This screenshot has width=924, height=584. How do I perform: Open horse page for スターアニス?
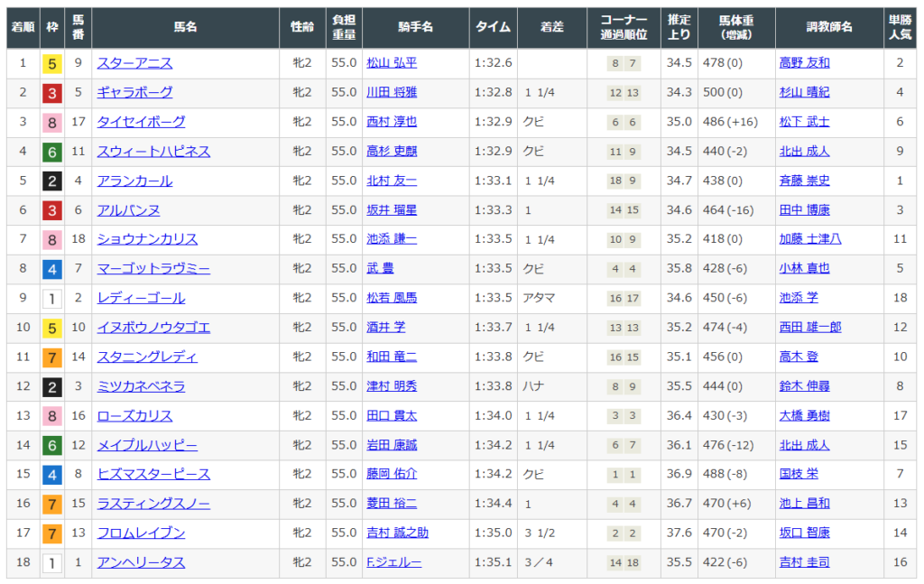[134, 63]
